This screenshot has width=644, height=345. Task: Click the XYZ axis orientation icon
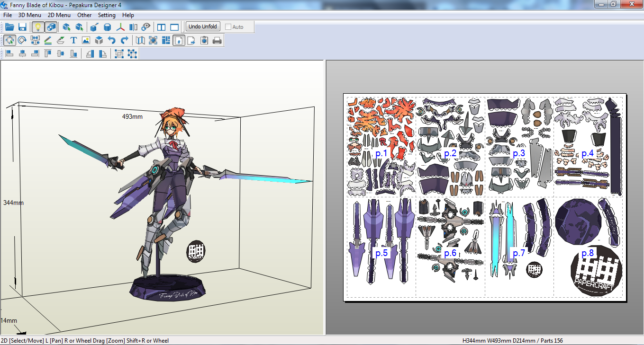(121, 27)
